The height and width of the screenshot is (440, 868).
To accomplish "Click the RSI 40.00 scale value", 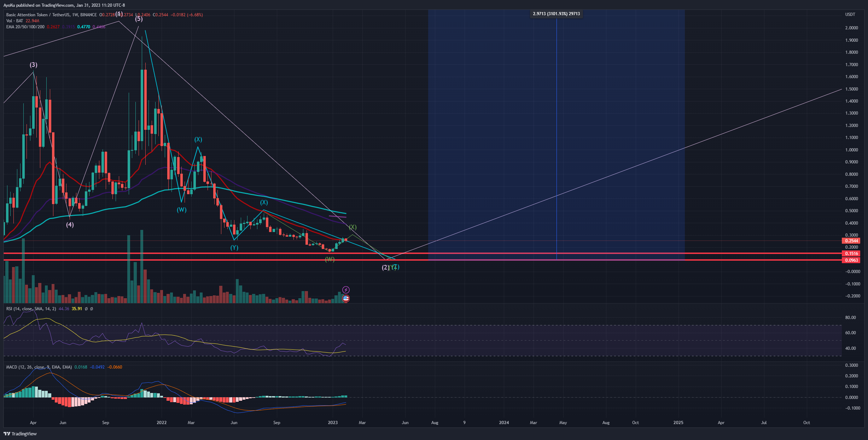I will [850, 348].
